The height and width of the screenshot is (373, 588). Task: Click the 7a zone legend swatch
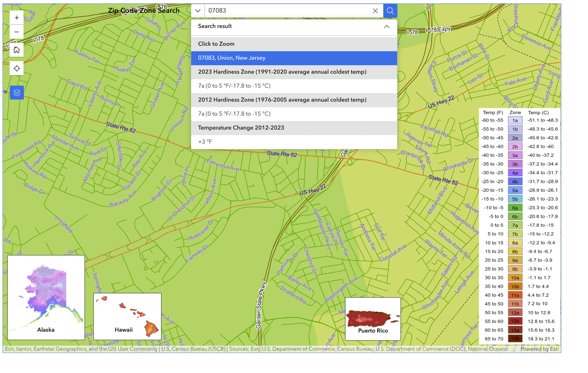515,225
